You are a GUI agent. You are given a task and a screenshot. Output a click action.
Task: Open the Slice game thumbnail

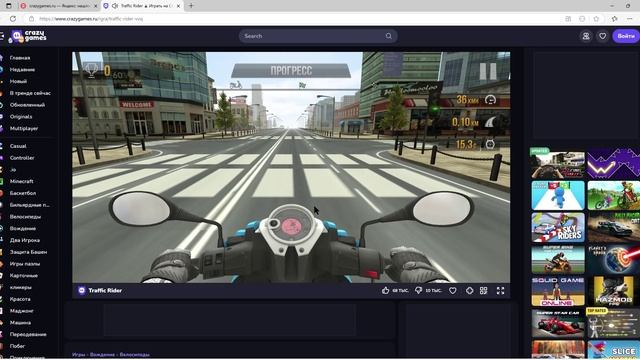[614, 350]
